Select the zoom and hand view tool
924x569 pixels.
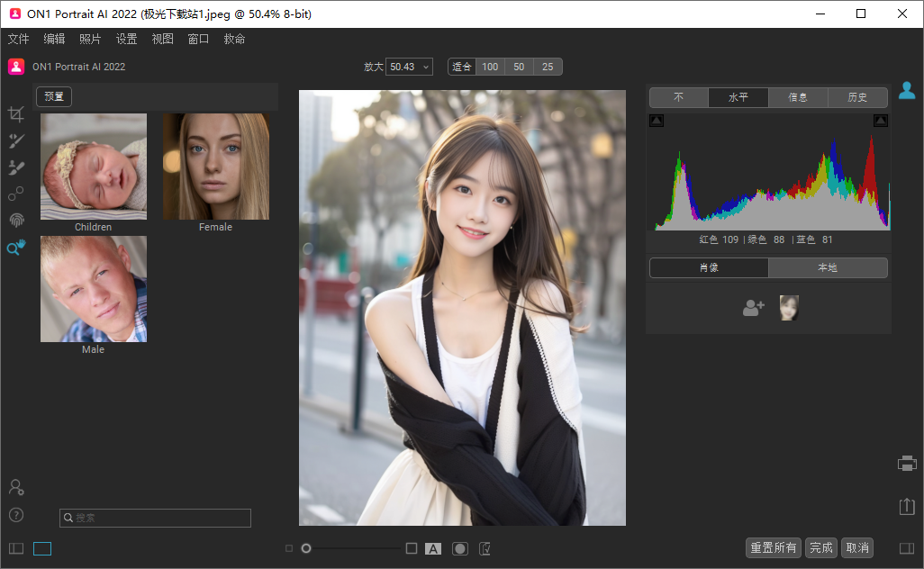[x=16, y=248]
